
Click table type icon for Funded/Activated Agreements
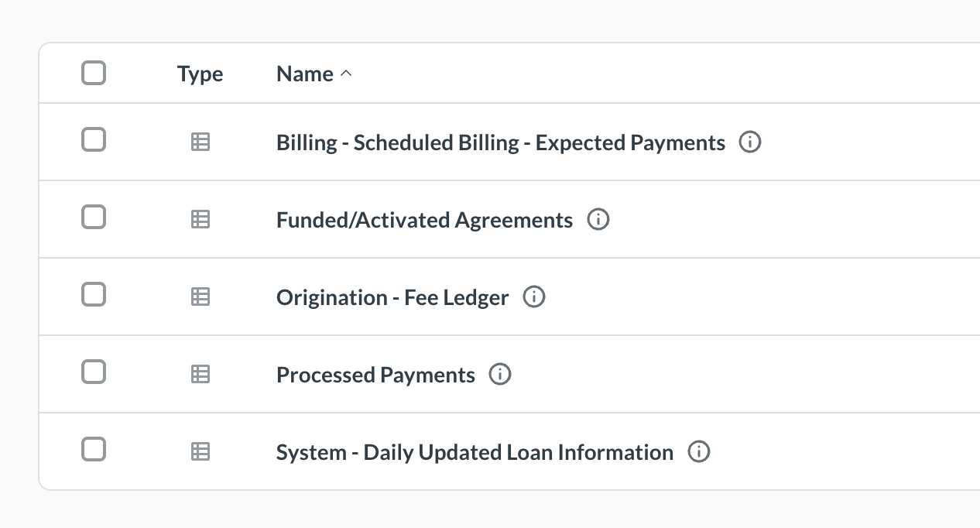tap(200, 220)
